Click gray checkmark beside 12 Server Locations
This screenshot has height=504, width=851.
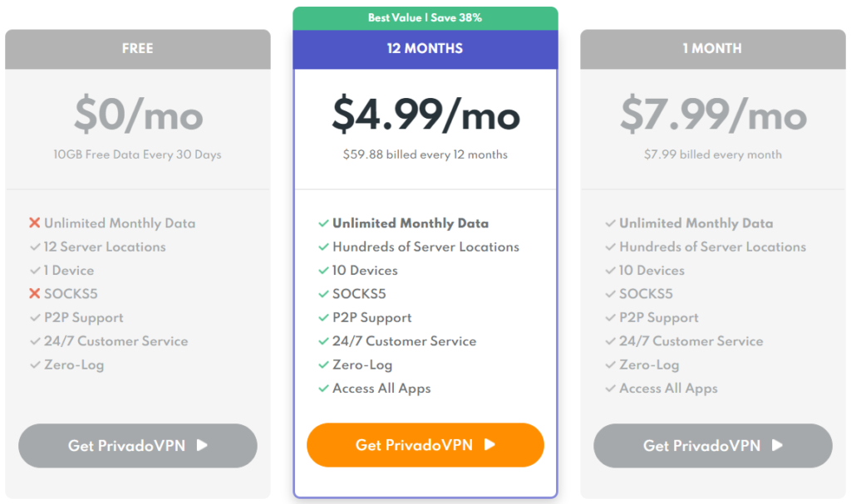(x=35, y=247)
